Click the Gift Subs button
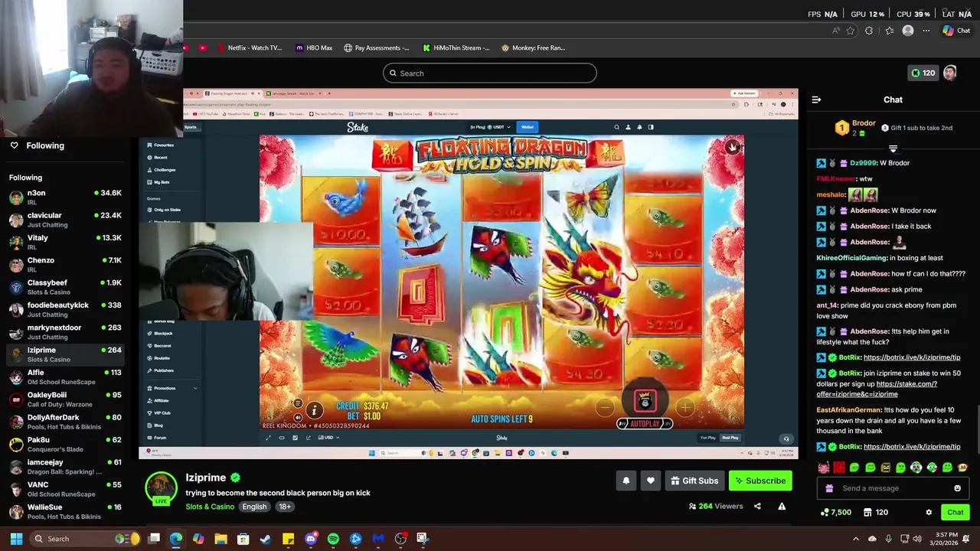This screenshot has height=551, width=980. click(x=694, y=481)
